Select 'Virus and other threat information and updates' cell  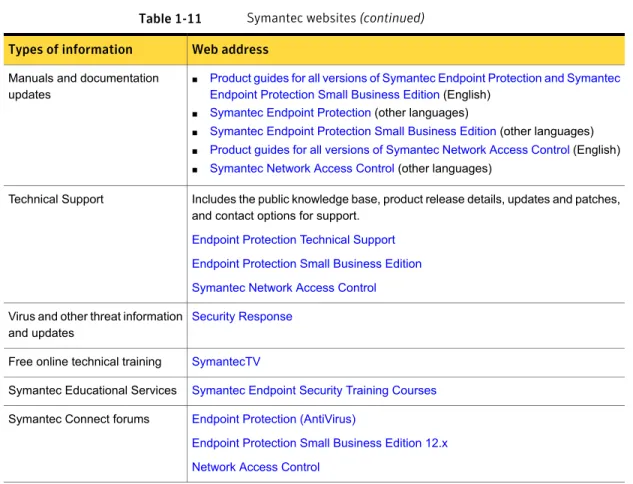pos(95,325)
